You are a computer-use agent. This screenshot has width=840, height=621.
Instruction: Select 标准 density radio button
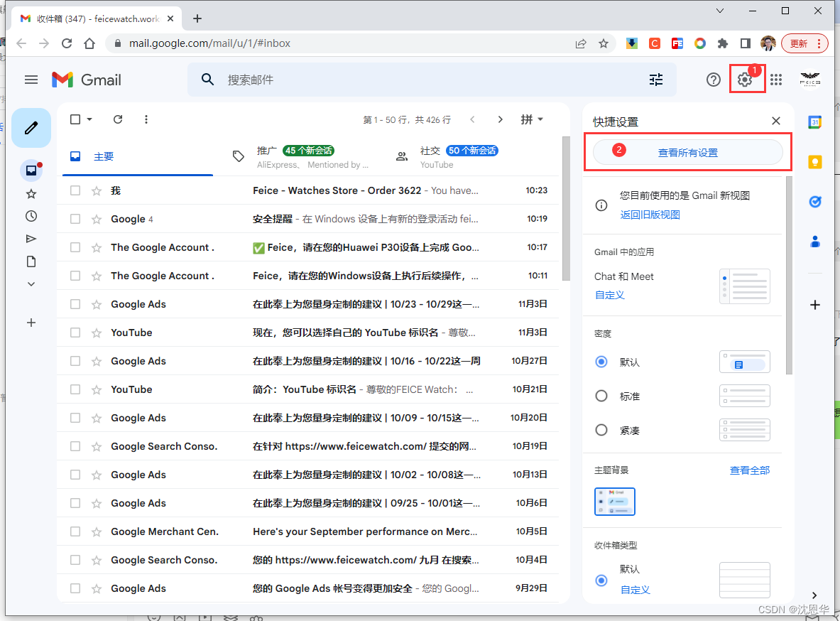point(601,396)
